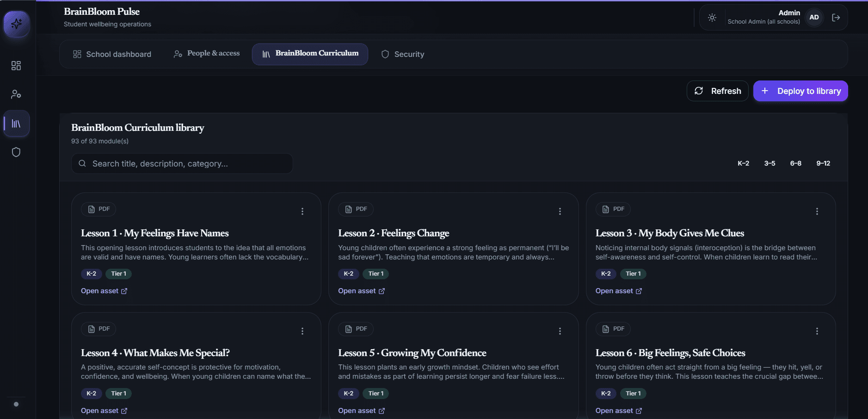Click the search magnifier icon
The image size is (868, 419).
pyautogui.click(x=82, y=163)
